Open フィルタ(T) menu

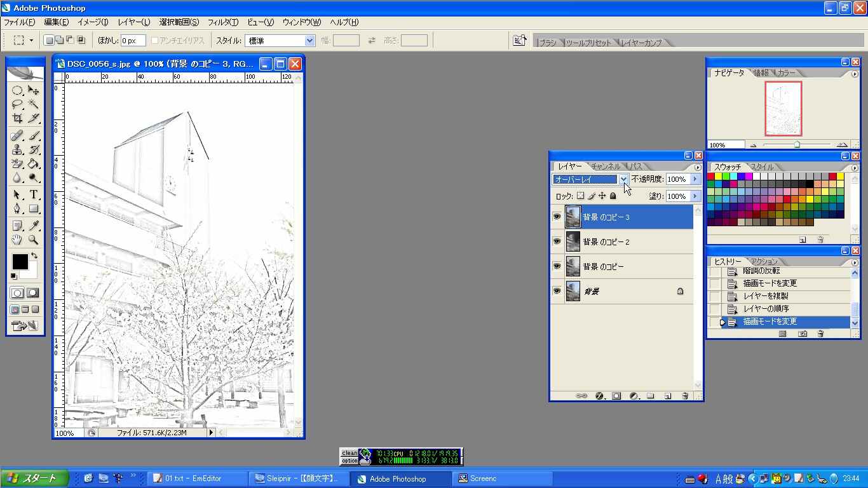pyautogui.click(x=223, y=22)
